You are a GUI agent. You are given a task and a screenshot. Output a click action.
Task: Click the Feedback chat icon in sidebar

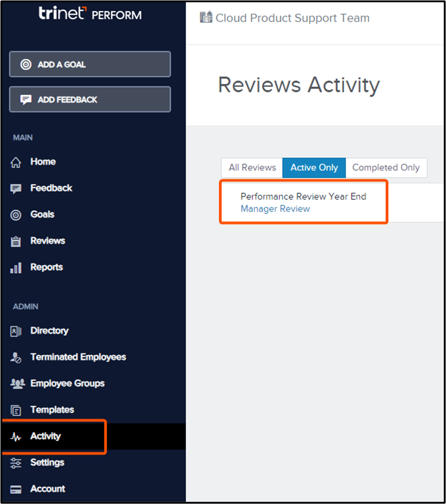pyautogui.click(x=16, y=189)
